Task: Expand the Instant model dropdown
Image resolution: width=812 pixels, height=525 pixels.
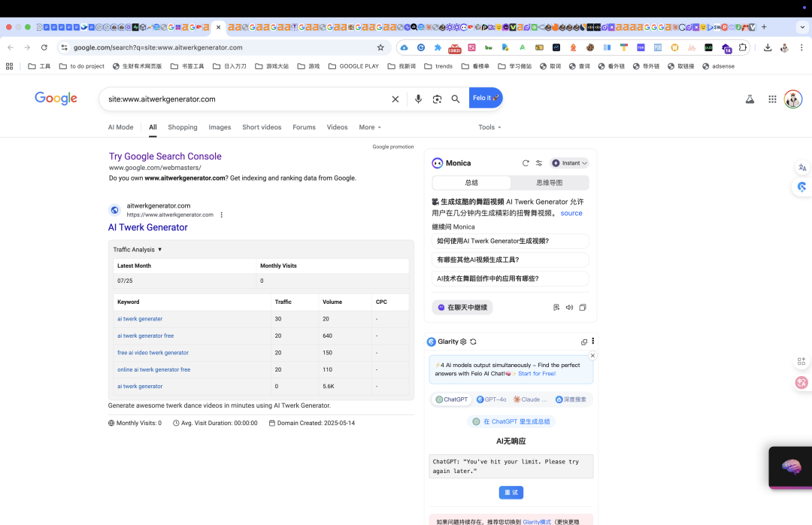Action: point(569,162)
